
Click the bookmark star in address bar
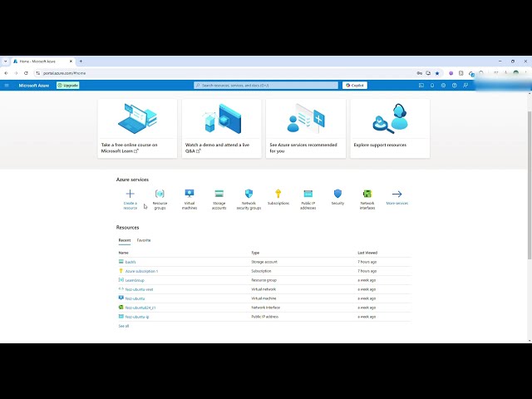pos(437,73)
